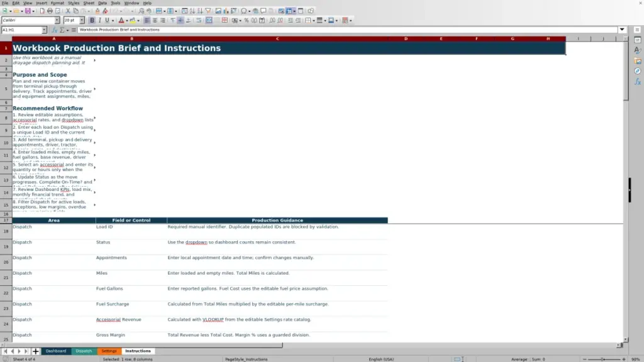Toggle Italic formatting

(100, 21)
